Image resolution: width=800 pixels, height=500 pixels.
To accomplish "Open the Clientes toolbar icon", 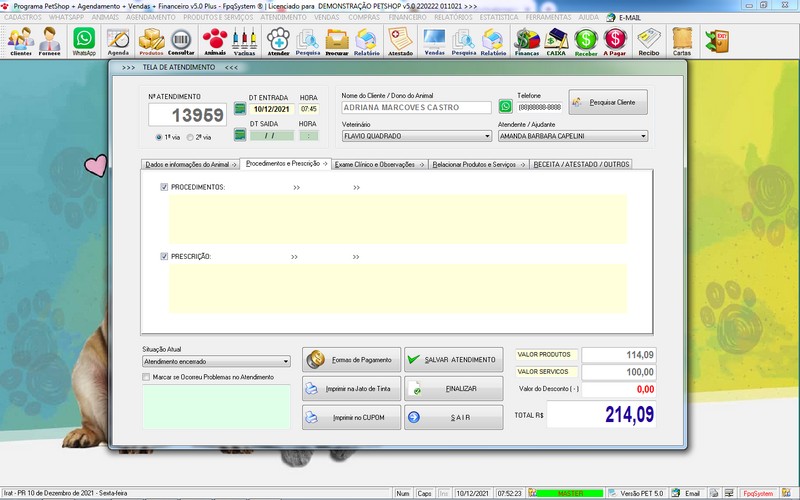I will 21,41.
